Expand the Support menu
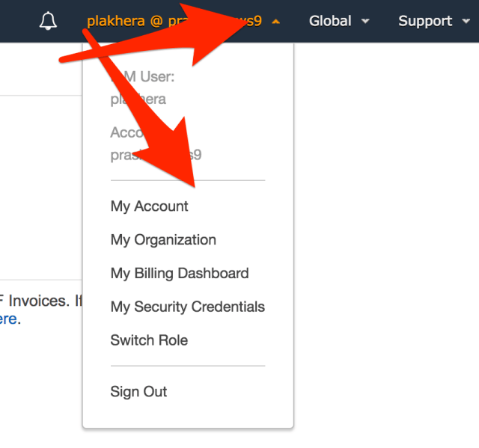This screenshot has width=479, height=448. tap(424, 21)
